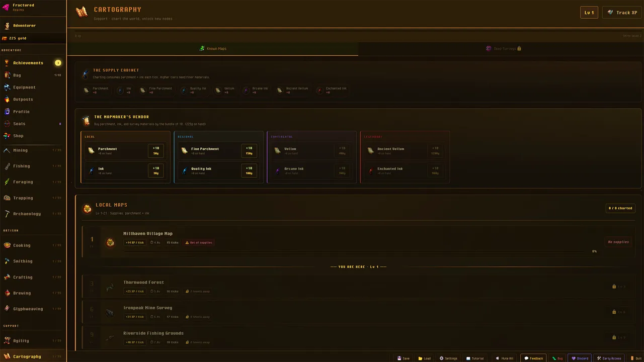Open the Discord link
The width and height of the screenshot is (644, 362).
(x=580, y=358)
